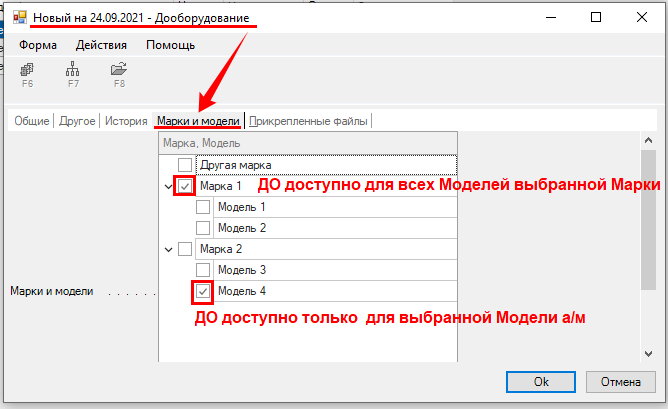Screen dimensions: 668x409
Task: Click the F8 open folder icon
Action: coord(118,70)
